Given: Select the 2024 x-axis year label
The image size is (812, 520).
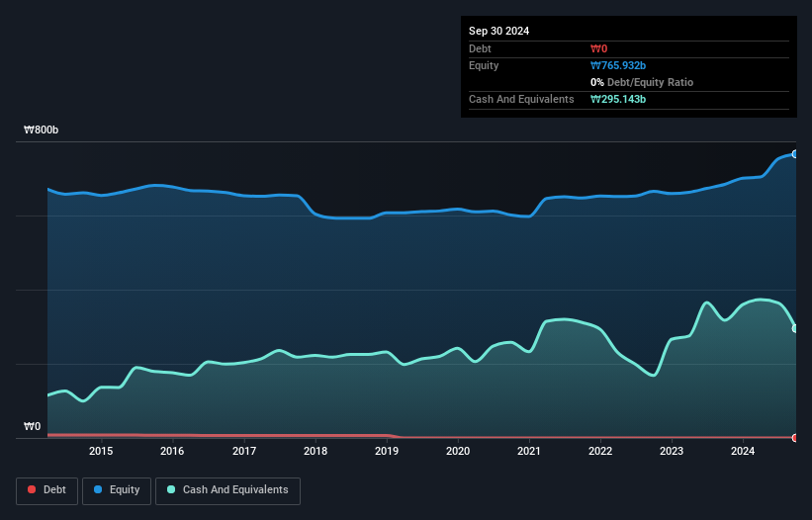Looking at the screenshot, I should 743,452.
